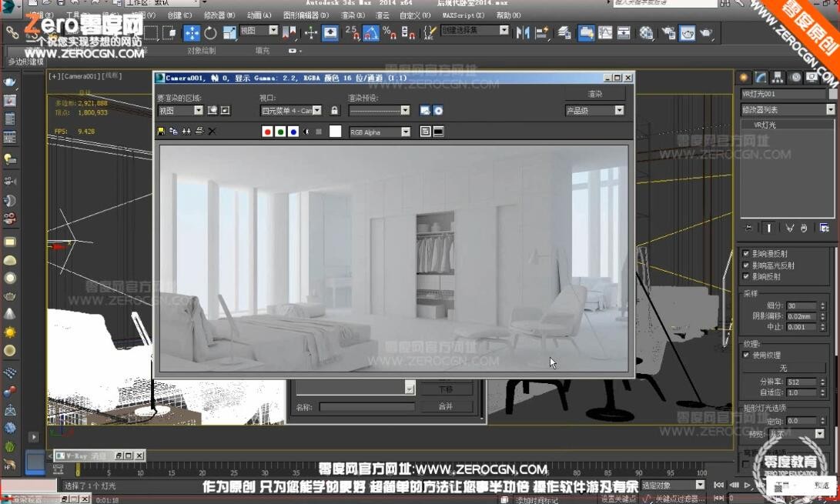Clear the render frame with X icon

point(213,132)
